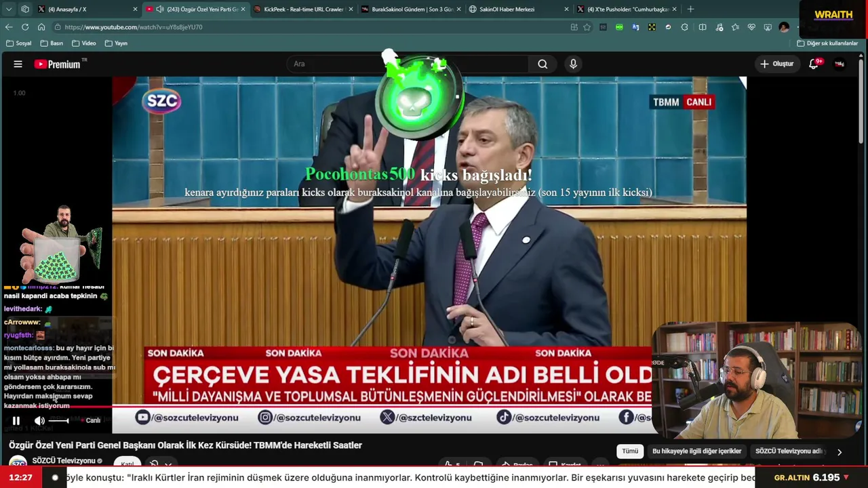Close the Anasayfa / X tab

[x=135, y=9]
